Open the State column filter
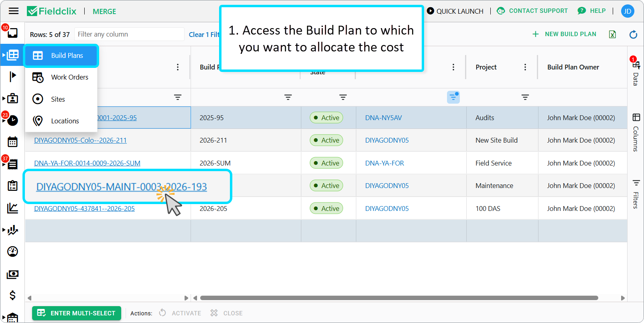Screen dimensions: 644x323 pyautogui.click(x=343, y=97)
